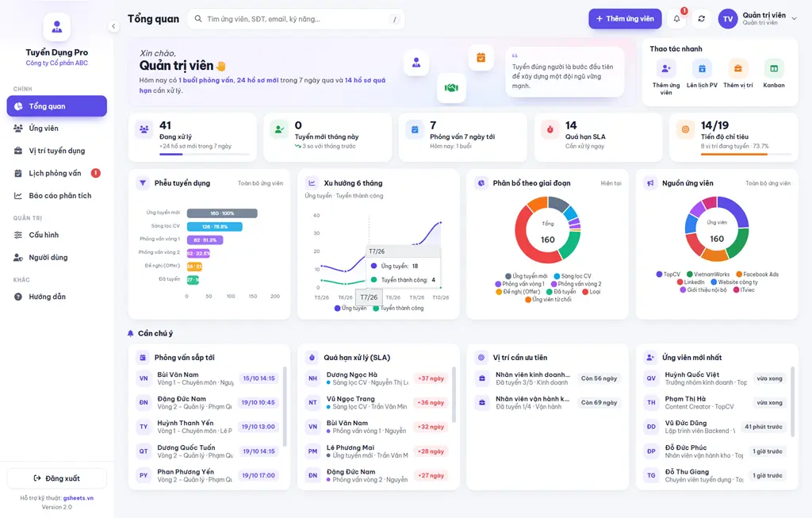The image size is (812, 518).
Task: Open Hướng dẫn help page
Action: tap(57, 297)
